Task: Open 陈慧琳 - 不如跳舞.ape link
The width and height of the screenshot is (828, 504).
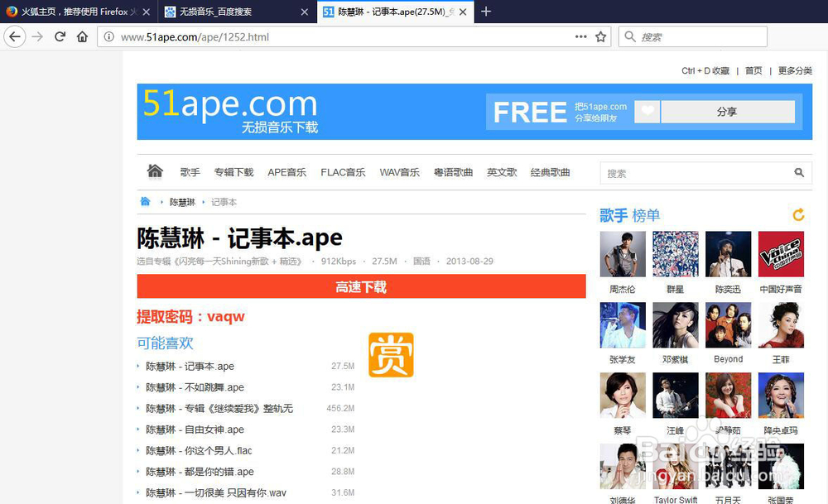Action: point(195,387)
